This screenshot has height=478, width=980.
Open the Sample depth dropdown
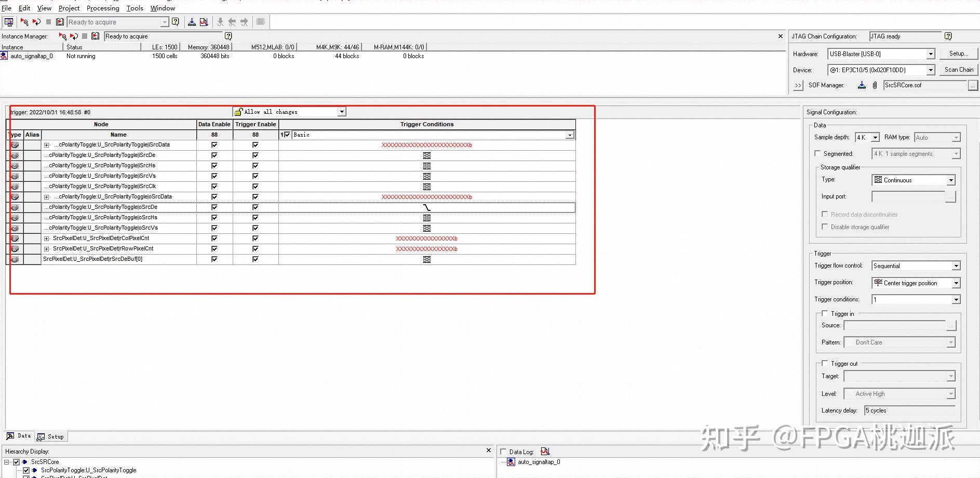click(875, 137)
